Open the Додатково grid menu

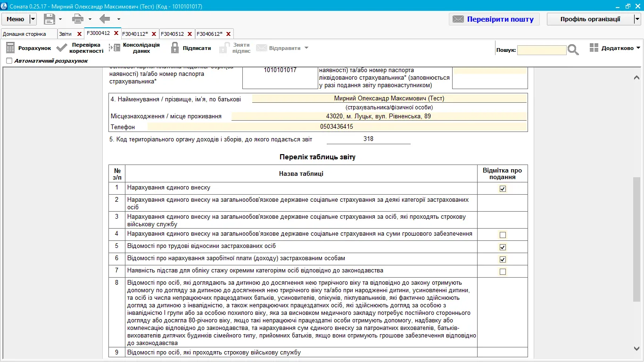tap(615, 48)
